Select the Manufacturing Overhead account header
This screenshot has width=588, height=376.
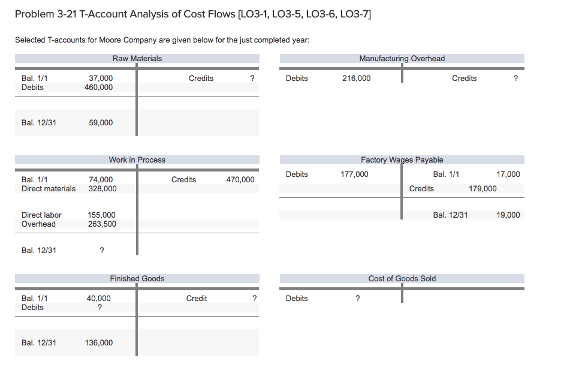[402, 58]
